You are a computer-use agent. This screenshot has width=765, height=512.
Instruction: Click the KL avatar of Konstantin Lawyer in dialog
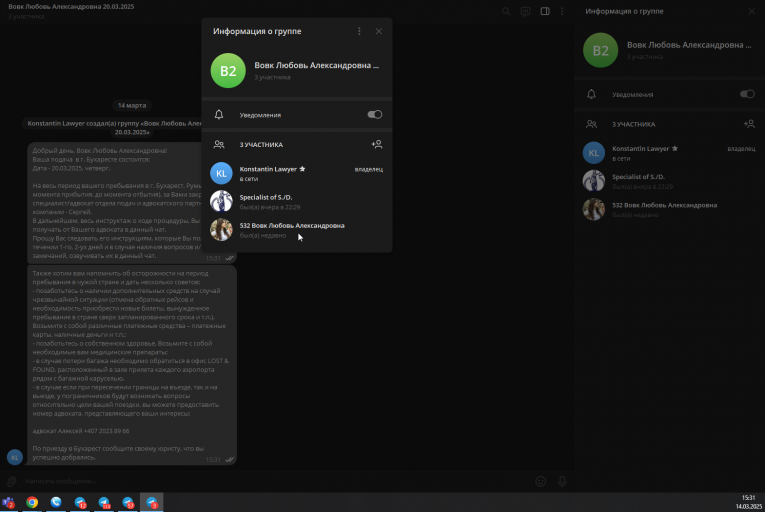pos(221,173)
